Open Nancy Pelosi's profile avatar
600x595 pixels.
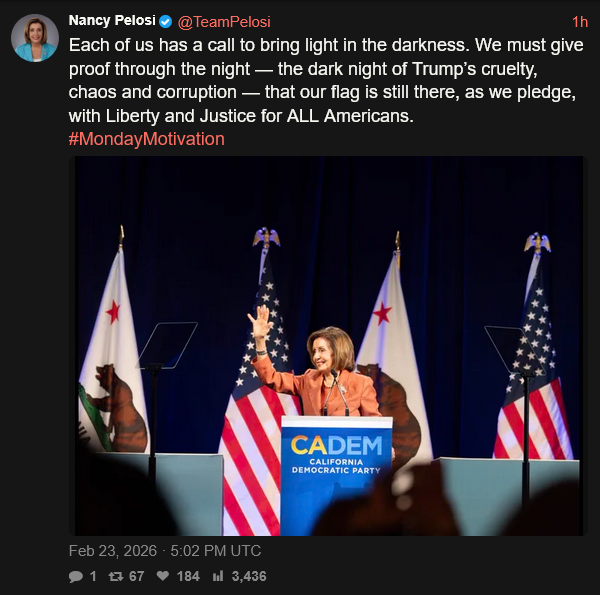[x=34, y=38]
